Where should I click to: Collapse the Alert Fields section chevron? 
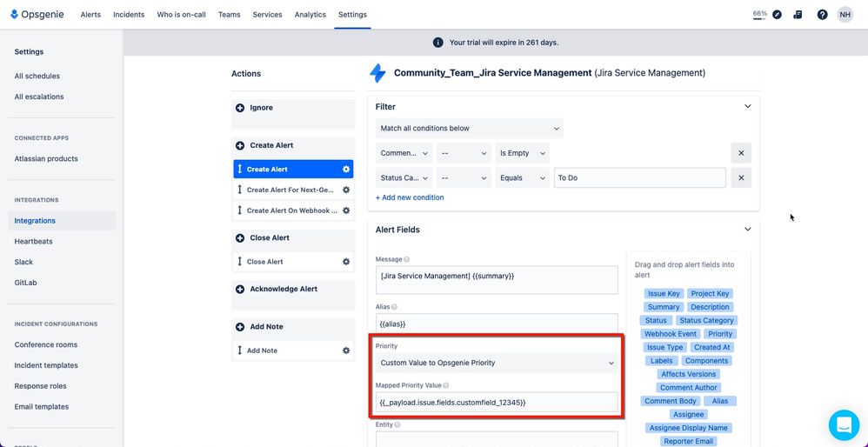click(747, 229)
